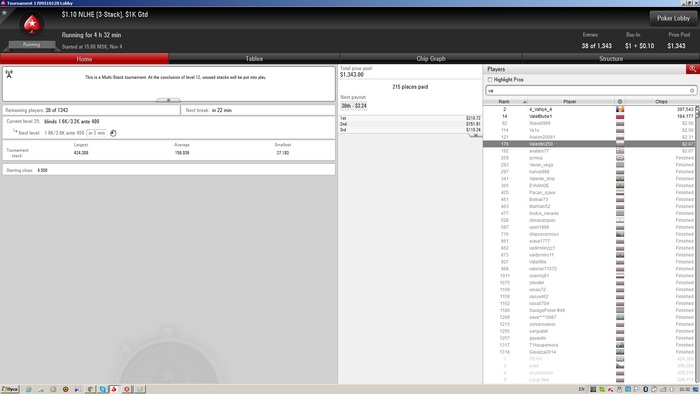Viewport: 700px width, 394px height.
Task: Click the PokerStars red spade logo
Action: 32,24
